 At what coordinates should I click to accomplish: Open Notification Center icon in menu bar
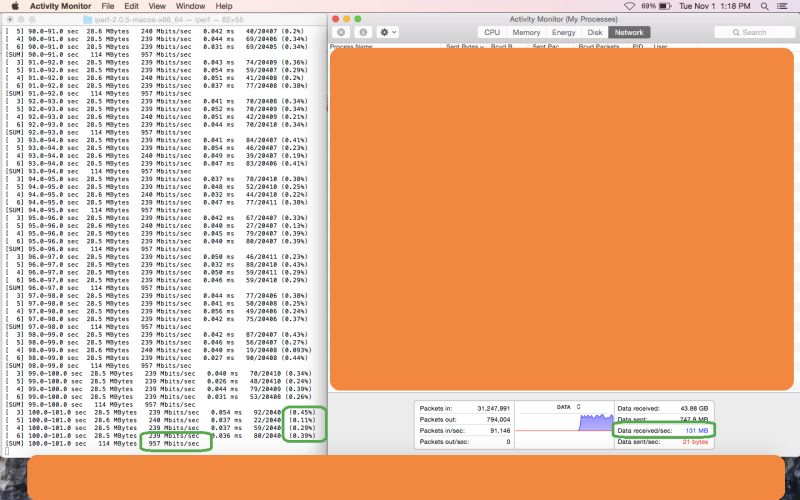783,6
